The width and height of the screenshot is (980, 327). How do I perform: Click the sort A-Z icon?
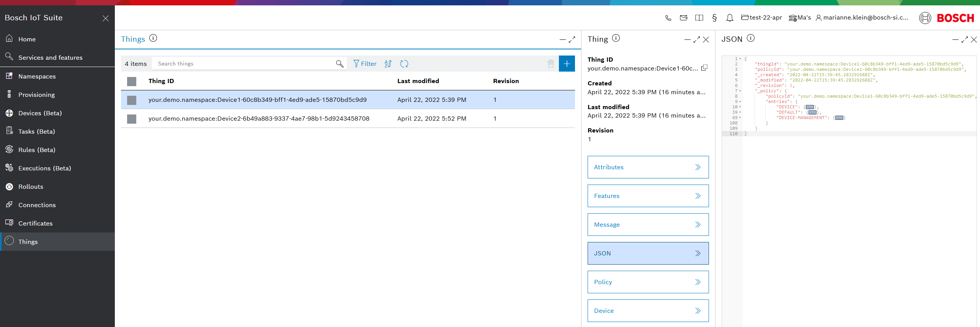click(x=388, y=64)
